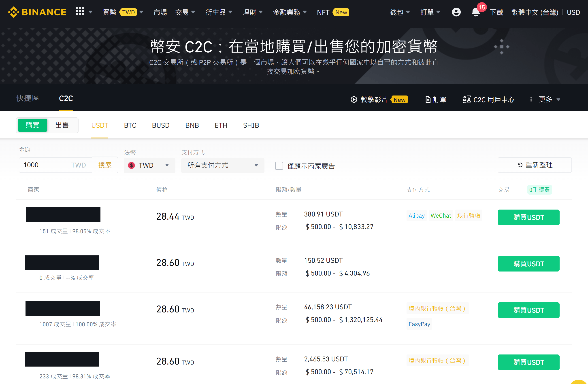Select the USDT coin tab
Viewport: 588px width, 384px height.
click(100, 125)
